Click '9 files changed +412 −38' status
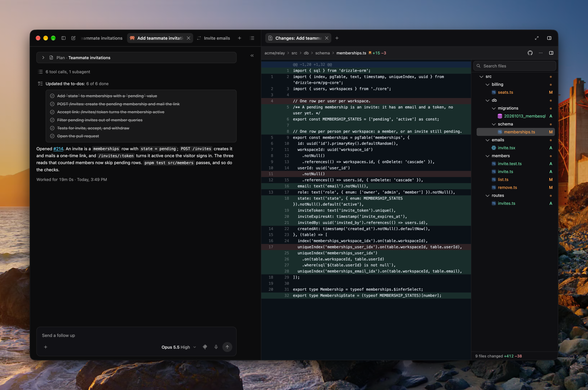This screenshot has height=390, width=588. point(498,356)
